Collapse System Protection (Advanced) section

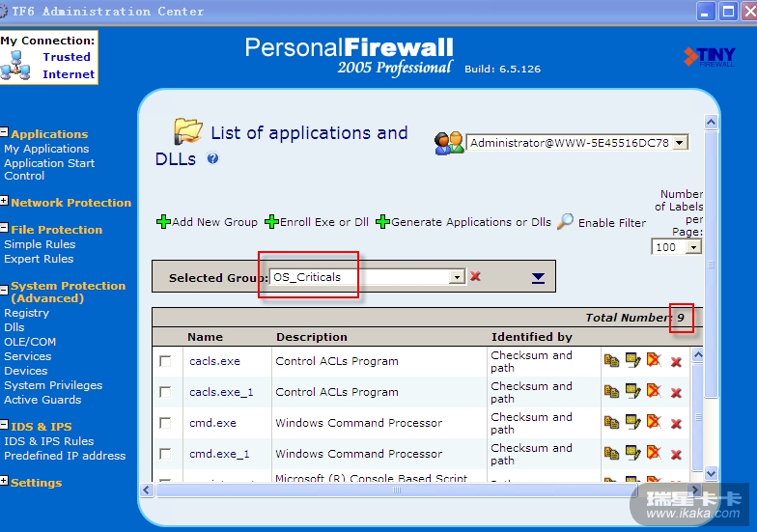click(4, 290)
